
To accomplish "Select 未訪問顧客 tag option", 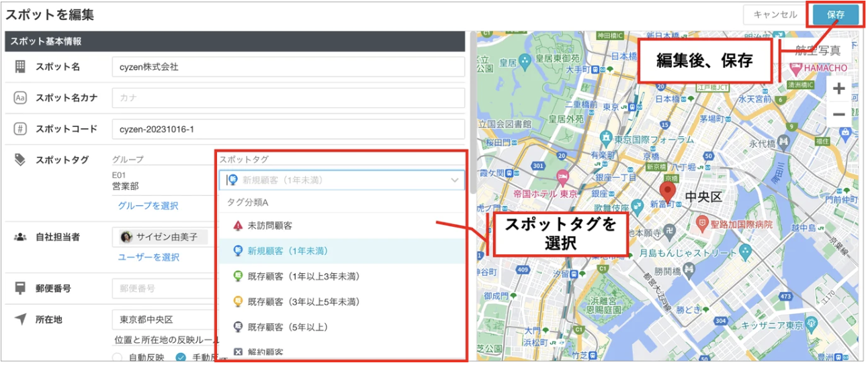I will 341,225.
